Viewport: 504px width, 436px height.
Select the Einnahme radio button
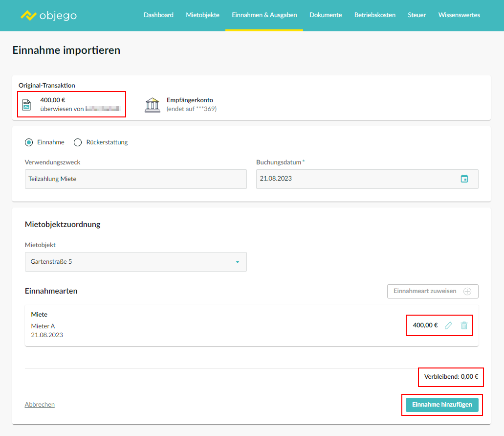(29, 142)
